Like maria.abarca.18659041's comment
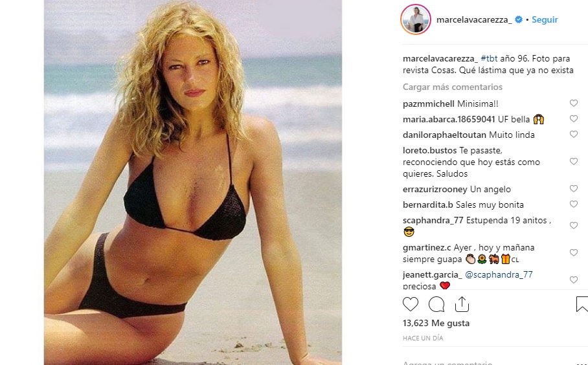The width and height of the screenshot is (588, 365). [573, 119]
